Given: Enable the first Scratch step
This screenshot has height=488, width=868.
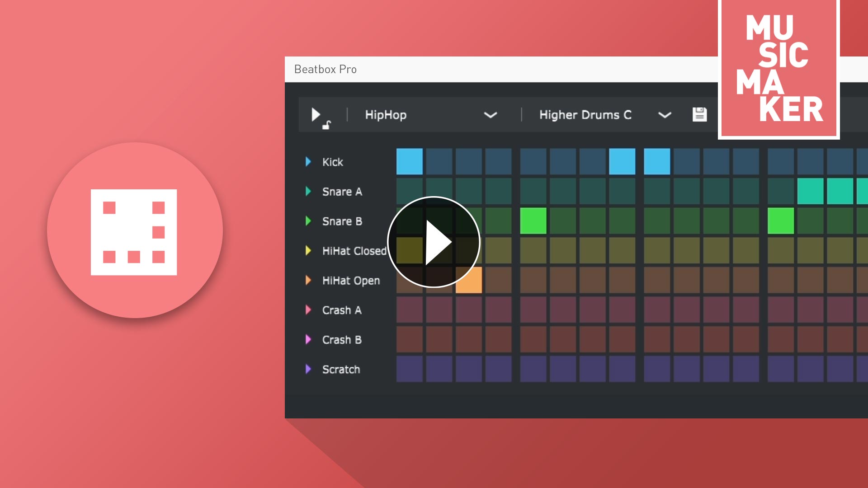Looking at the screenshot, I should [x=410, y=369].
